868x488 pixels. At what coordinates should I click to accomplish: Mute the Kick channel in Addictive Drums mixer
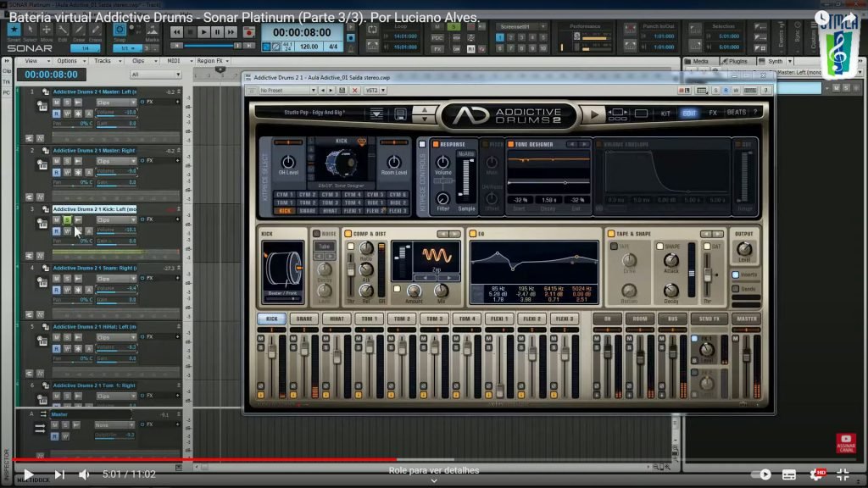coord(261,339)
